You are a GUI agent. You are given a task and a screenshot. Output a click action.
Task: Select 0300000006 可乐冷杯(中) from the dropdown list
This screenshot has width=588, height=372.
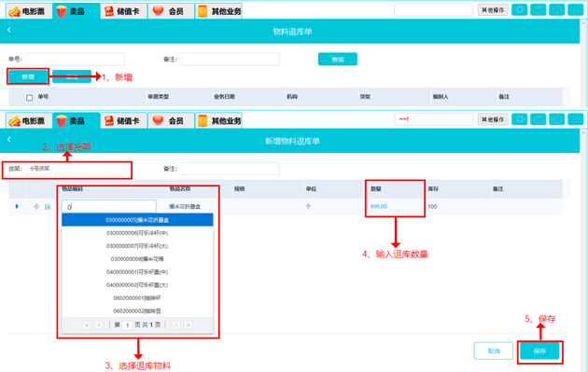137,233
